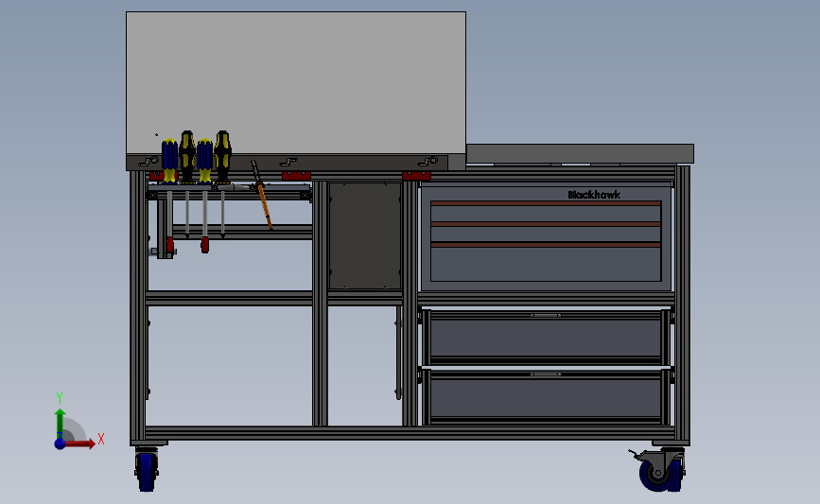Pick the first black-and-yellow screwdriver handle
Image resolution: width=820 pixels, height=504 pixels.
click(x=187, y=156)
